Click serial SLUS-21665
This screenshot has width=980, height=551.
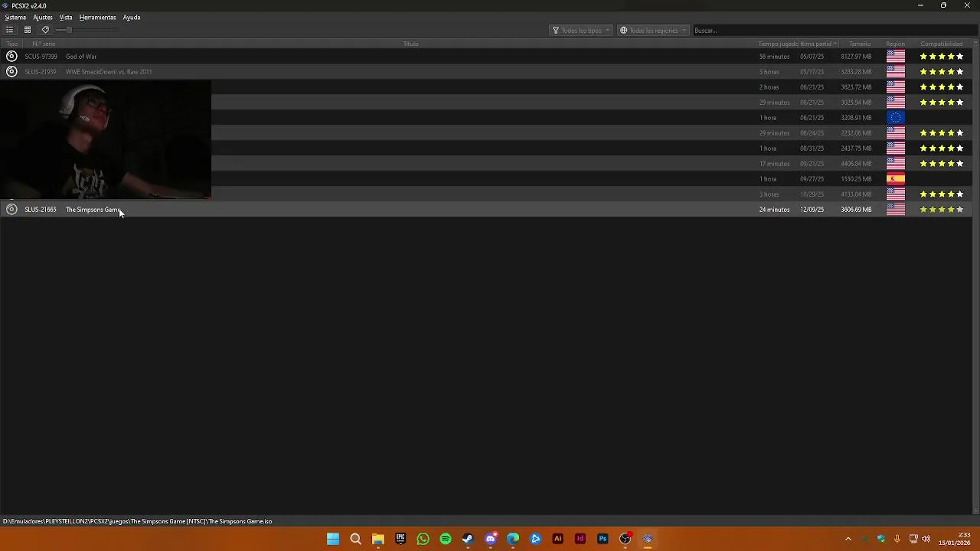coord(41,210)
